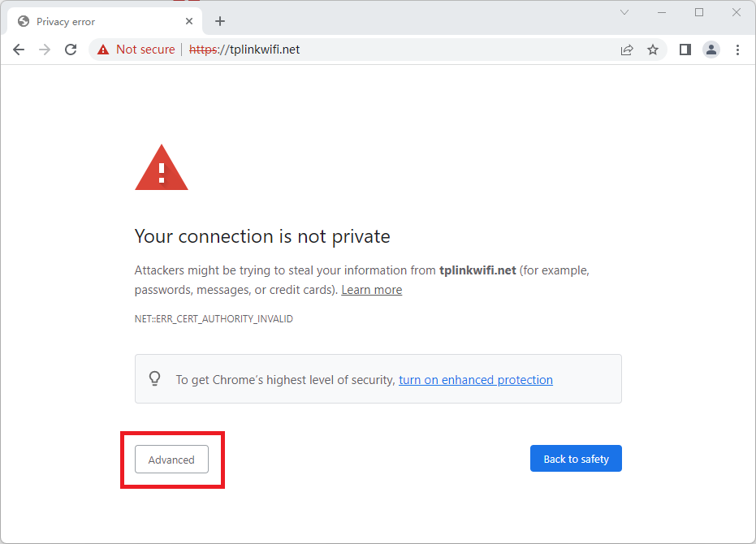Click the NET::ERR_CERT_AUTHORITY_INVALID error code
Screen dimensions: 756x544
(x=214, y=319)
